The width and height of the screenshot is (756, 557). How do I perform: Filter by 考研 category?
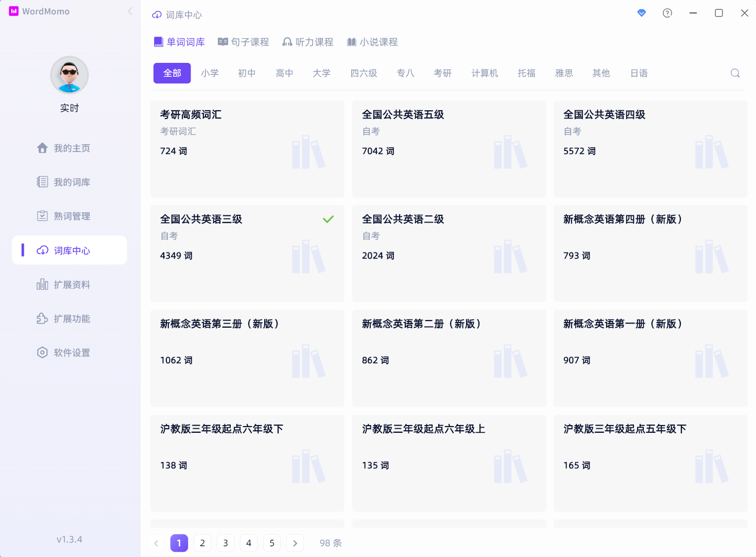(442, 73)
